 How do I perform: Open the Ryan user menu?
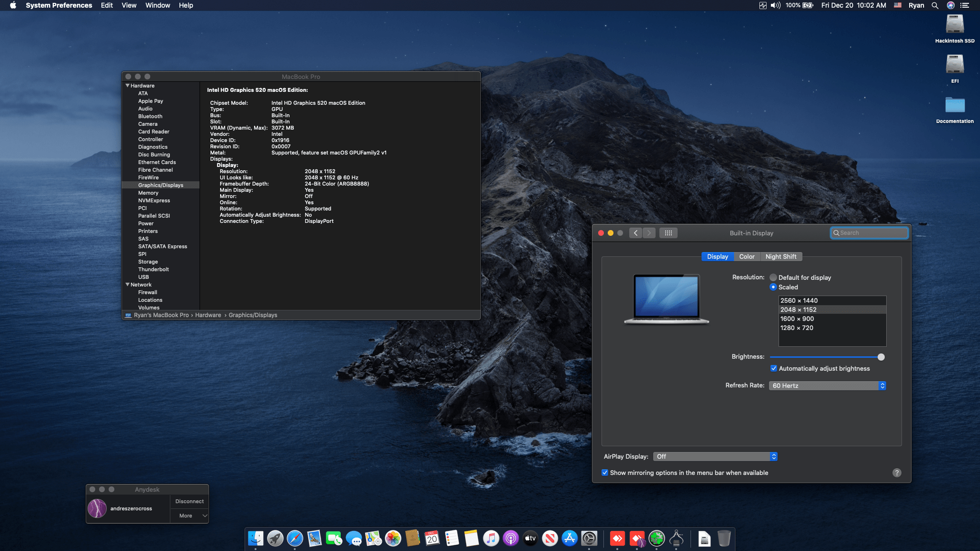click(x=916, y=5)
